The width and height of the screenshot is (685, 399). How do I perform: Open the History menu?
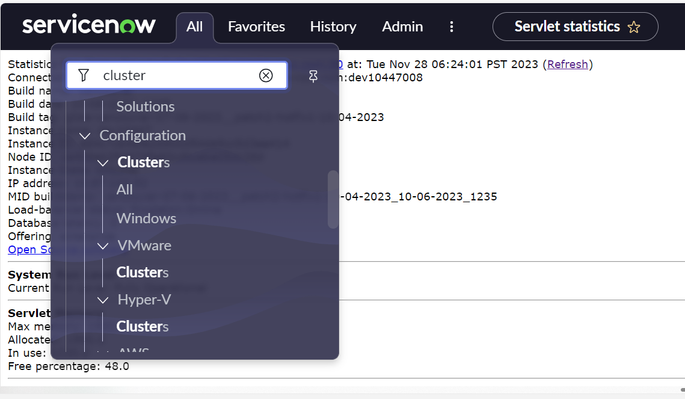pos(333,27)
